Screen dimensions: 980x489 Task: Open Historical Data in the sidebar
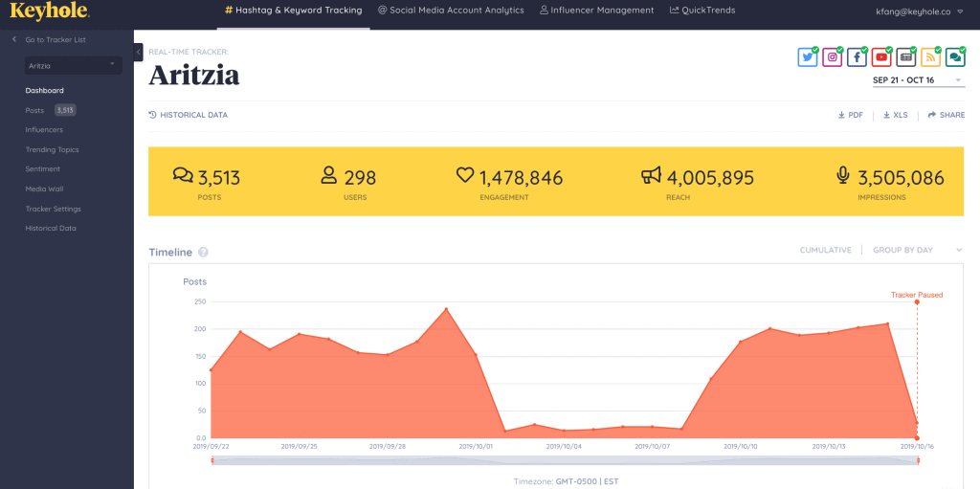coord(51,229)
